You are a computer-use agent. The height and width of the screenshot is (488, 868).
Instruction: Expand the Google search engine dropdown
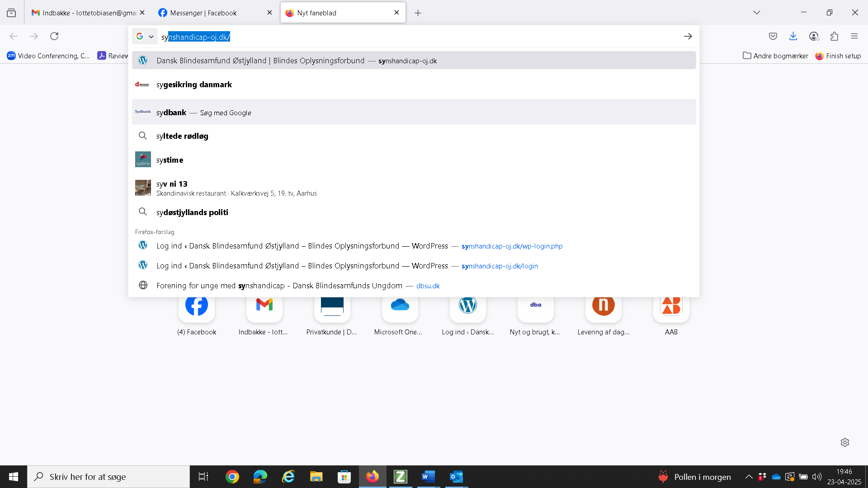click(x=145, y=36)
